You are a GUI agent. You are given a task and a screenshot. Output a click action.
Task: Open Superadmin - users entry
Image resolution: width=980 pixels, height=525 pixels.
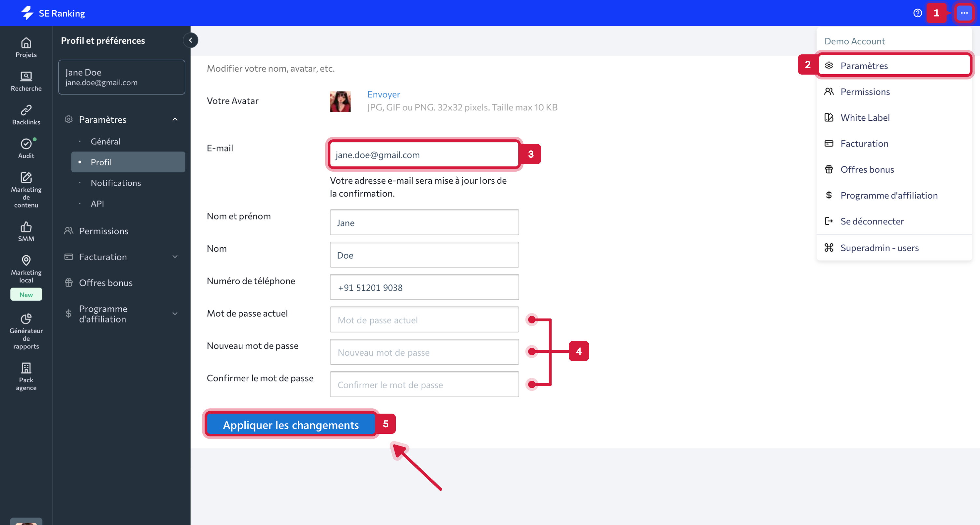tap(894, 248)
